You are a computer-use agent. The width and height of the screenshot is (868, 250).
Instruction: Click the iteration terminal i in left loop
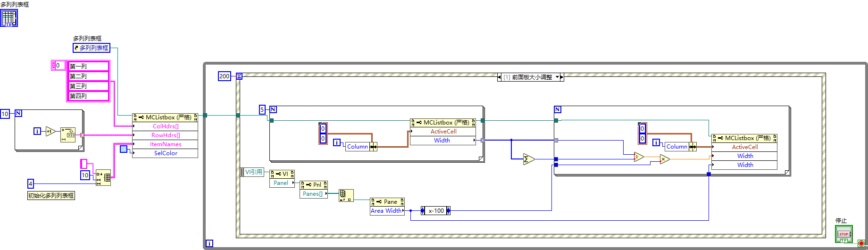pos(37,131)
